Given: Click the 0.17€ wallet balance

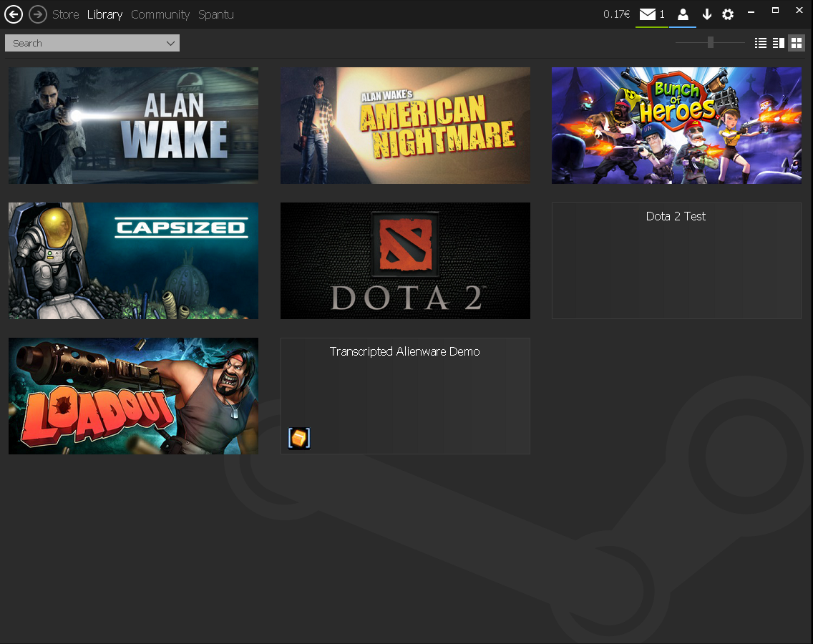Looking at the screenshot, I should pos(616,14).
